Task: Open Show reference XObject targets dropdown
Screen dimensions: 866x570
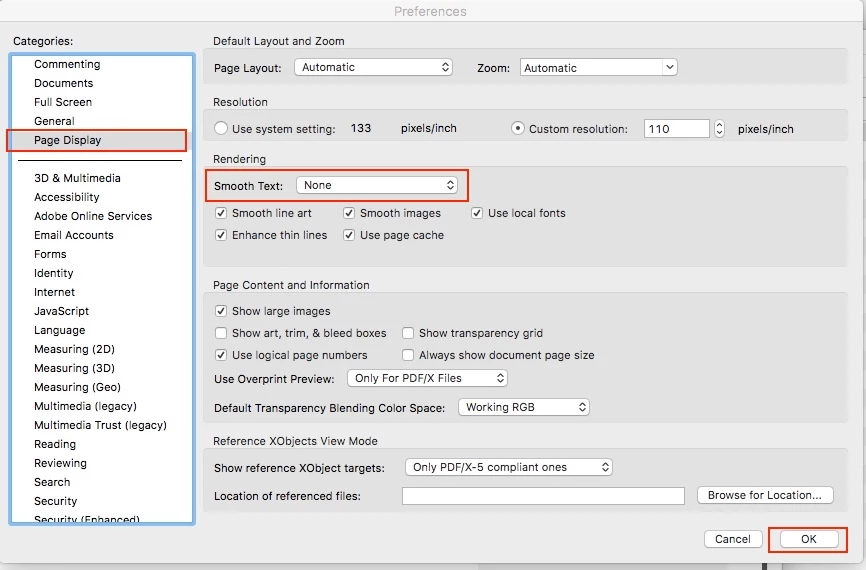Action: click(509, 467)
